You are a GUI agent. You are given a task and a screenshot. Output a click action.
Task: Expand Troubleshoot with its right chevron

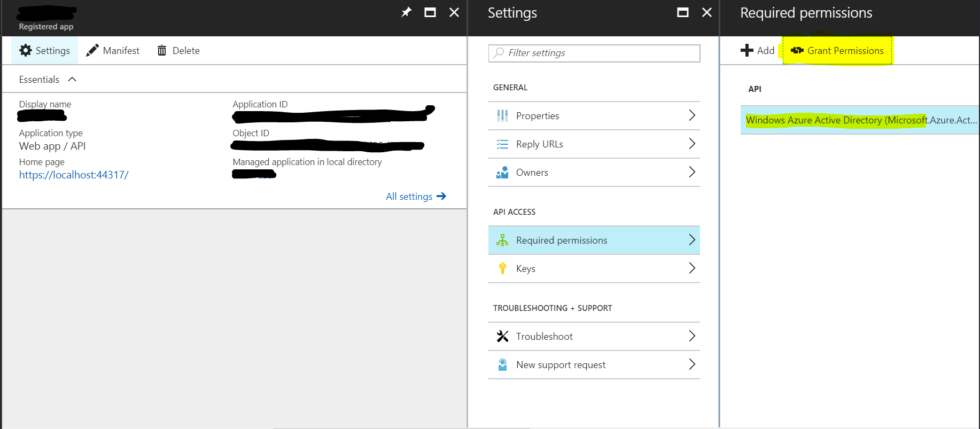[692, 336]
